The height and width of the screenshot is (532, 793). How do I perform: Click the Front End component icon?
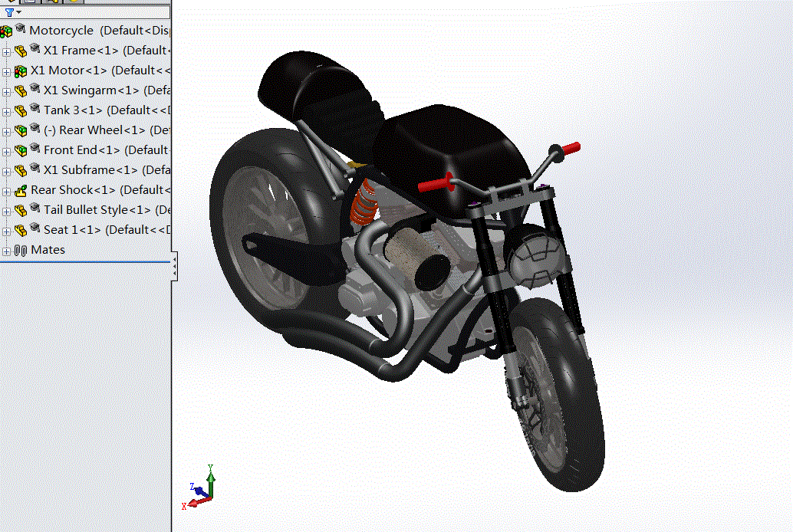[x=20, y=151]
